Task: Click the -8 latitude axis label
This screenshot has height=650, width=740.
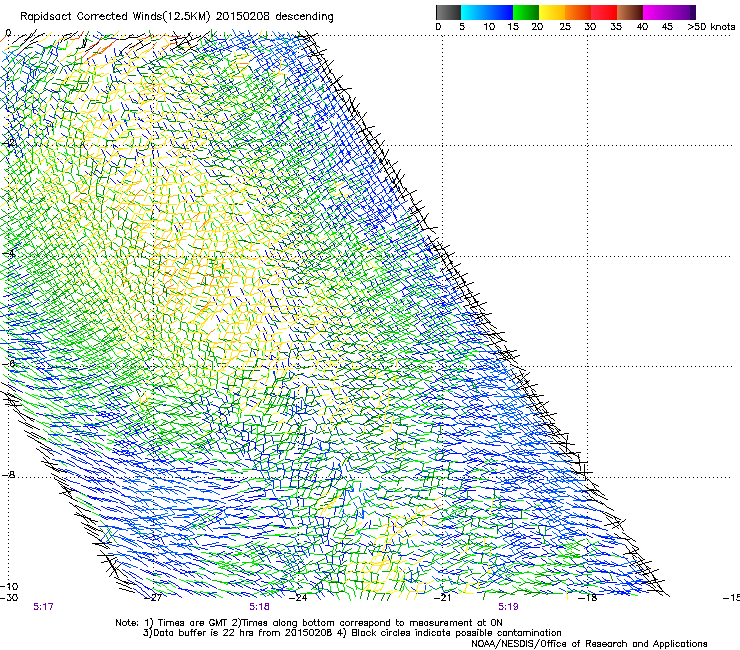Action: [8, 475]
